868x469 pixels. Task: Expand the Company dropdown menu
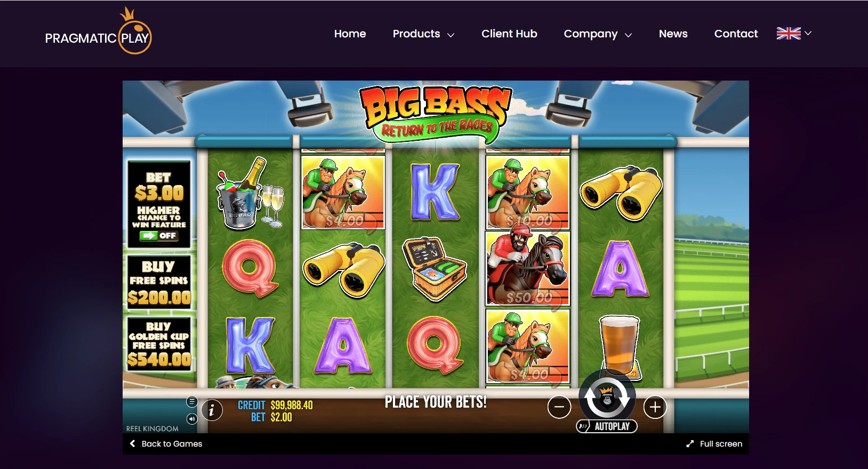pyautogui.click(x=598, y=34)
